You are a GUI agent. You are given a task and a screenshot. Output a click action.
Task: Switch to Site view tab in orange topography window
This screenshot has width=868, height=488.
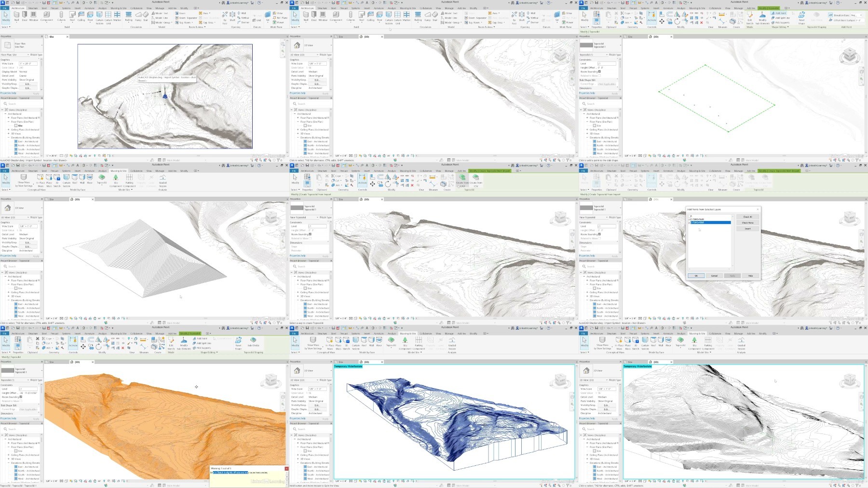[52, 362]
